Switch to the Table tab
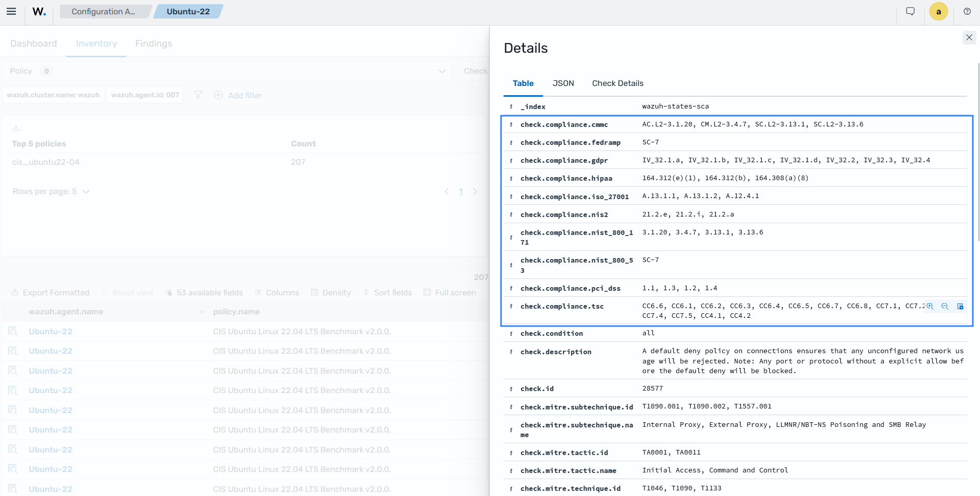 coord(523,83)
